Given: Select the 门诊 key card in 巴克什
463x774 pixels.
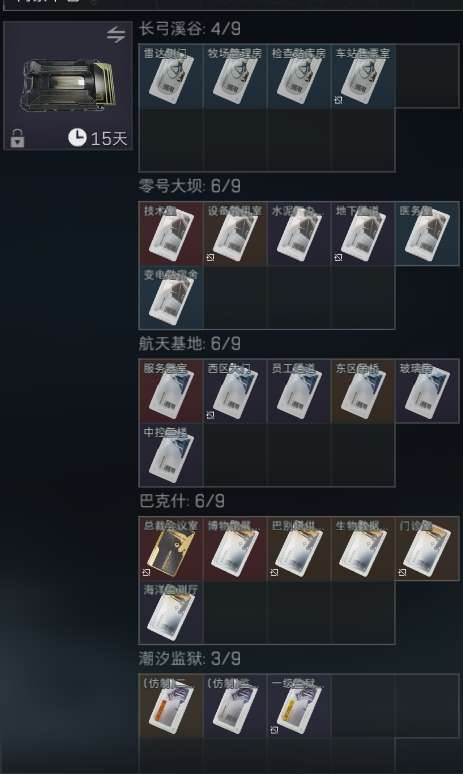Looking at the screenshot, I should [427, 548].
